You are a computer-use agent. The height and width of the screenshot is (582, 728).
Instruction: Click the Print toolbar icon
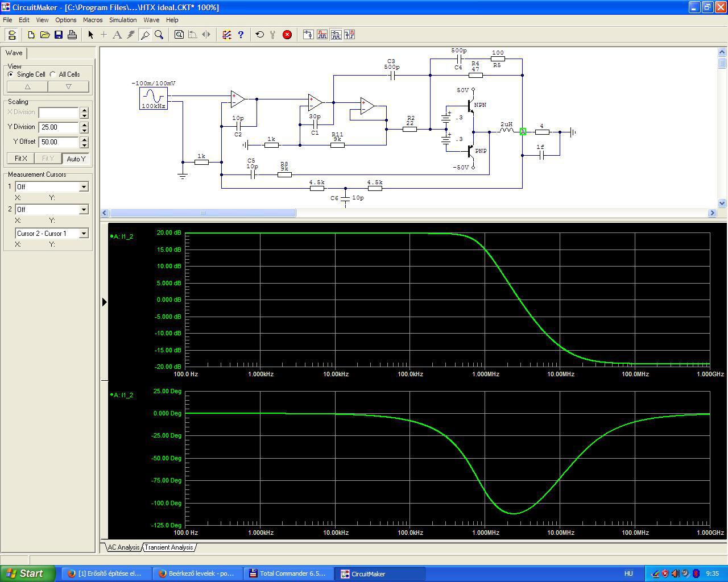point(72,35)
